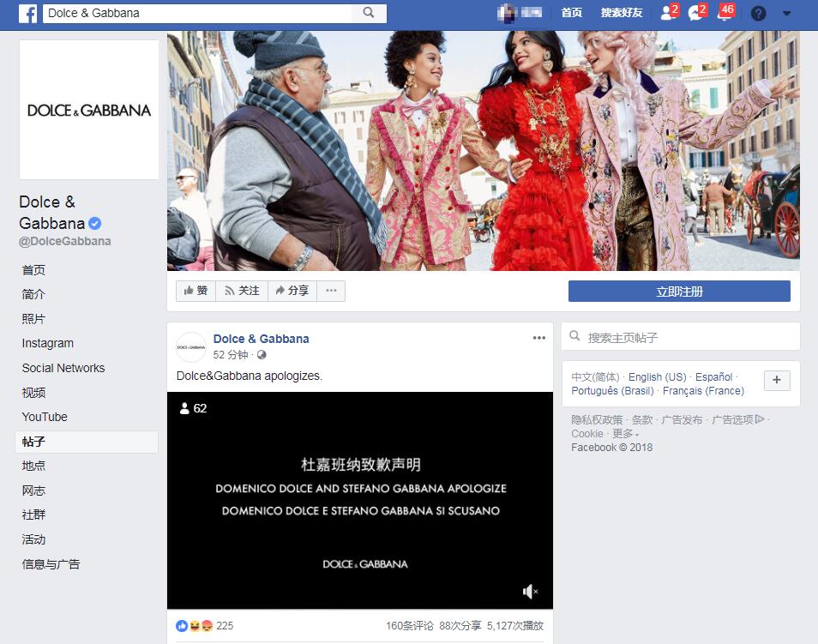Click the 关注 follow button
Screen dimensions: 818x644
click(242, 291)
